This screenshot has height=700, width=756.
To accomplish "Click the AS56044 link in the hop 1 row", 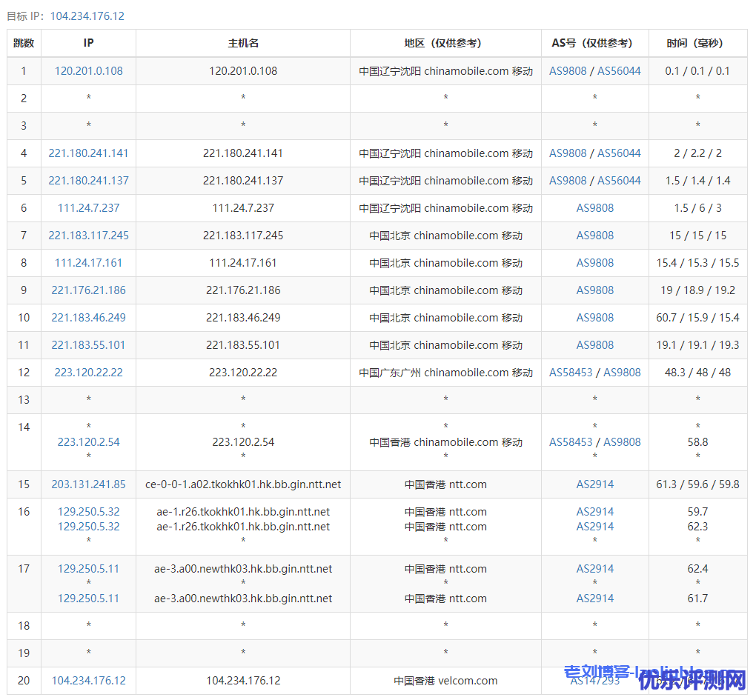I will [619, 71].
